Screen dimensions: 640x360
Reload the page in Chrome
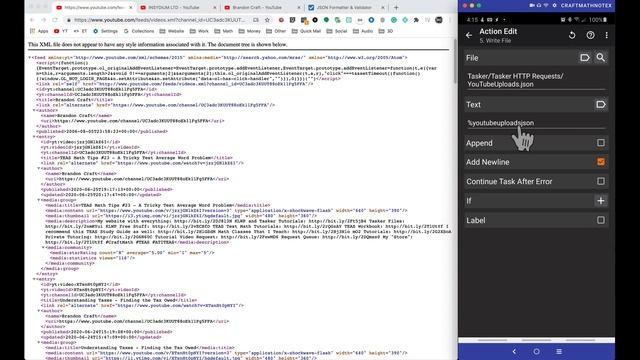(x=55, y=20)
